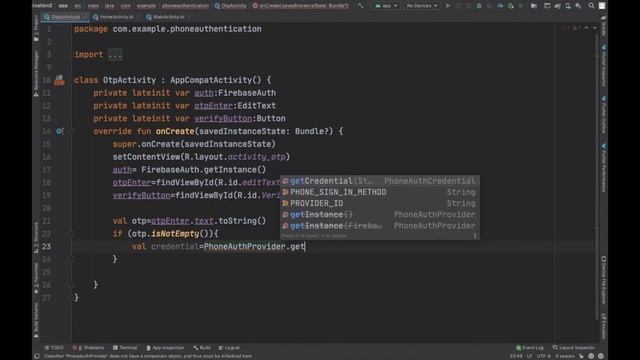640x360 pixels.
Task: Collapse the onCreate function fold marker
Action: coord(70,131)
